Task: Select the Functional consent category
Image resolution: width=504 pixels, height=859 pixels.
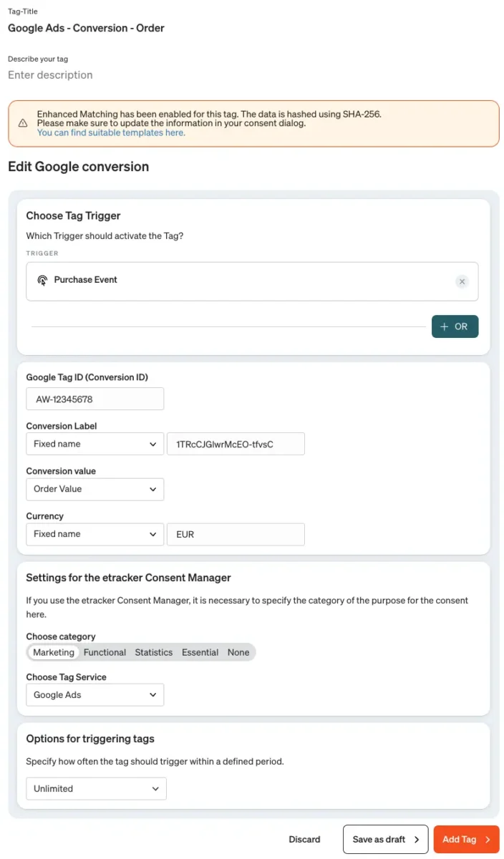Action: (x=105, y=652)
